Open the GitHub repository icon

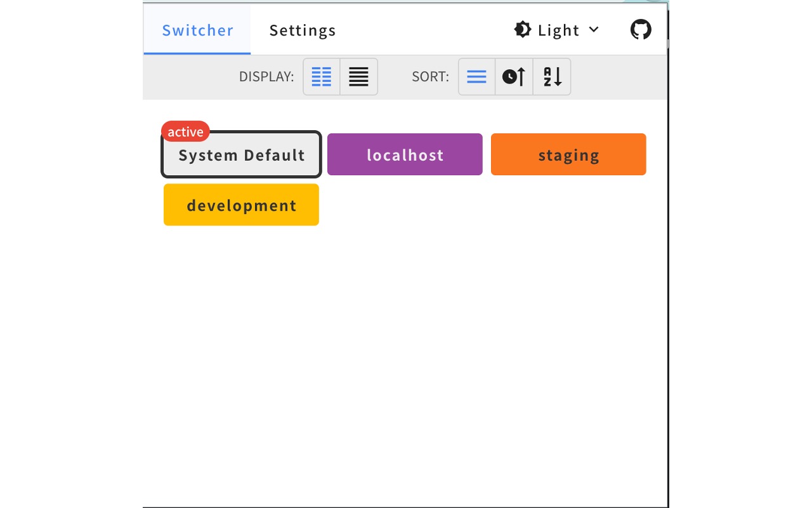[x=641, y=30]
